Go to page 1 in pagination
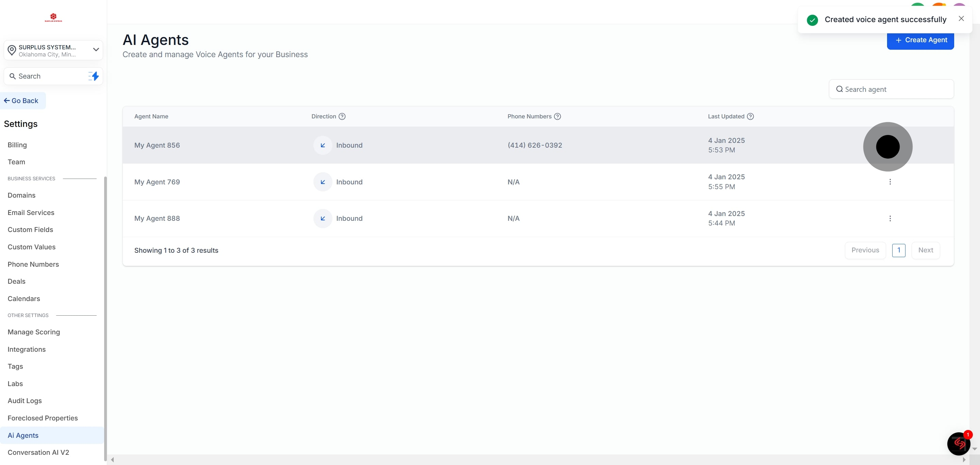The height and width of the screenshot is (465, 980). click(899, 250)
